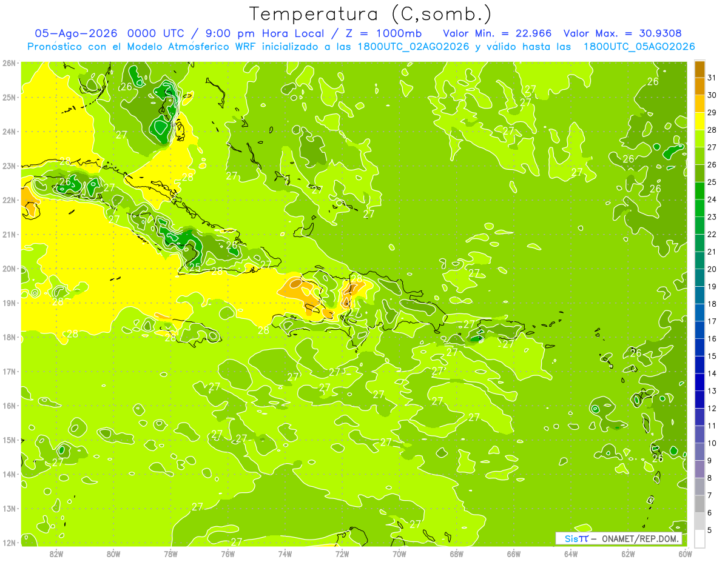Pick the 20–21 teal-green legend swatch
Image resolution: width=728 pixels, height=562 pixels.
[x=699, y=260]
